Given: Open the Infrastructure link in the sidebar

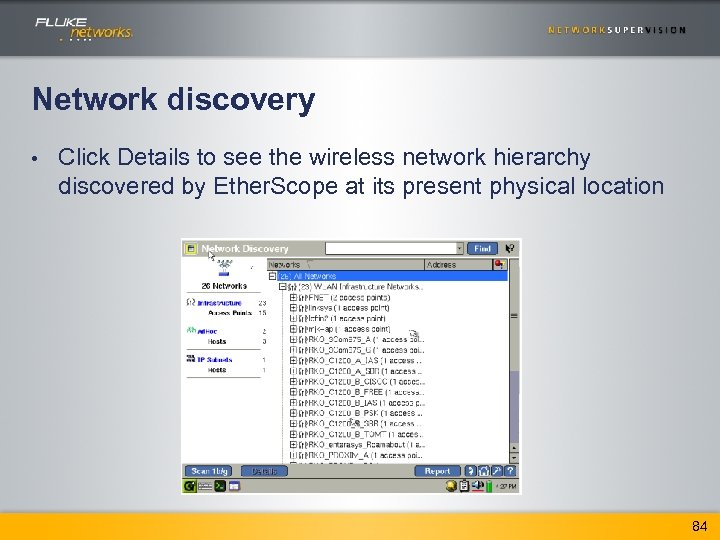Looking at the screenshot, I should click(219, 303).
